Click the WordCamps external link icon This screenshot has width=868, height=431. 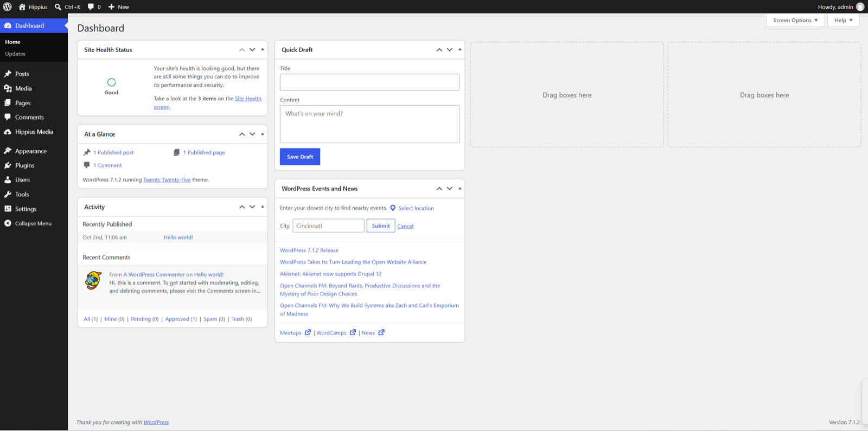tap(353, 332)
